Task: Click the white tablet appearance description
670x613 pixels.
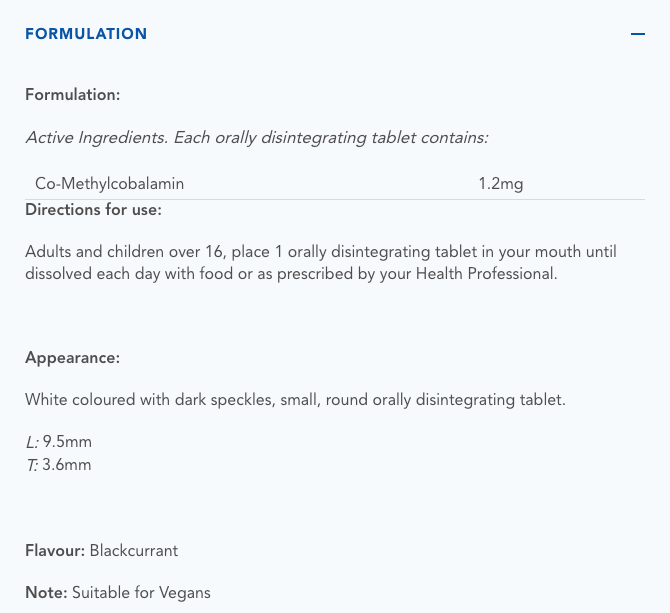Action: tap(295, 400)
